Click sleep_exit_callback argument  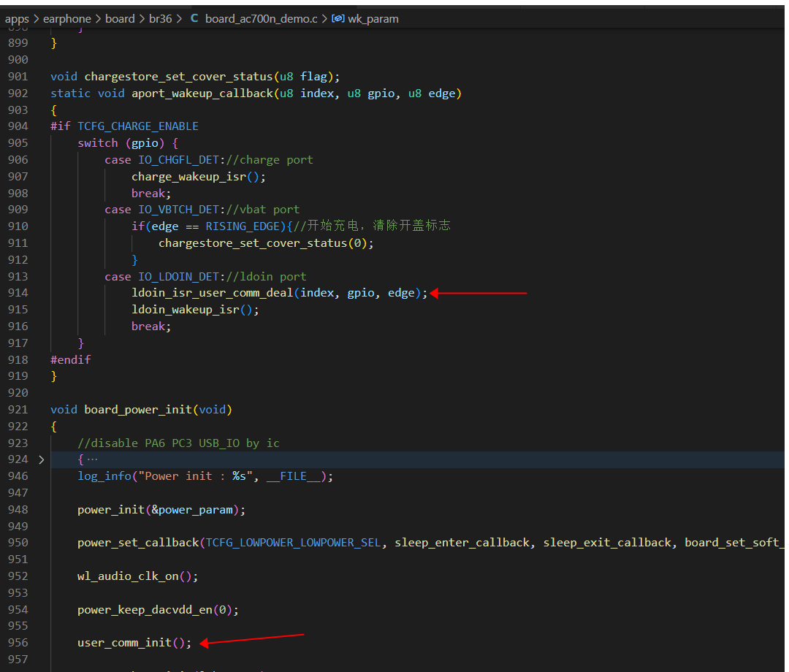click(607, 543)
